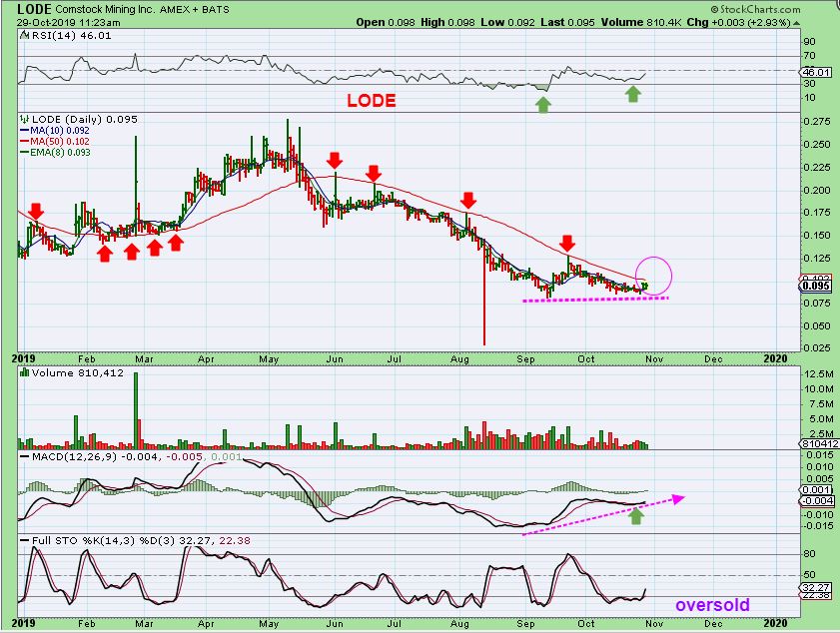This screenshot has width=840, height=633.
Task: Click the blue MA(10) color line swatch
Action: point(25,130)
